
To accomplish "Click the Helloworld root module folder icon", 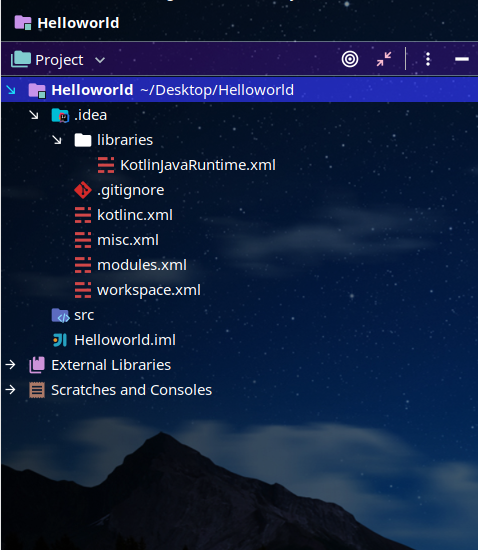I will click(37, 90).
